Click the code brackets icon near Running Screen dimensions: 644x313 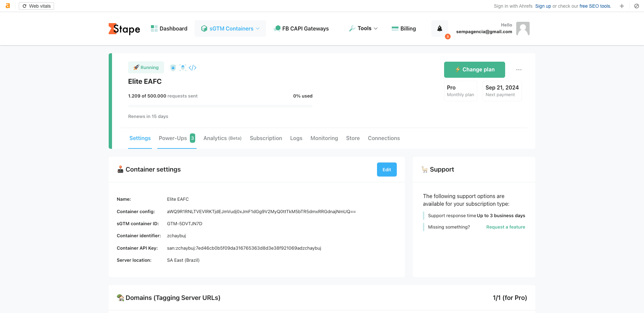(x=193, y=68)
